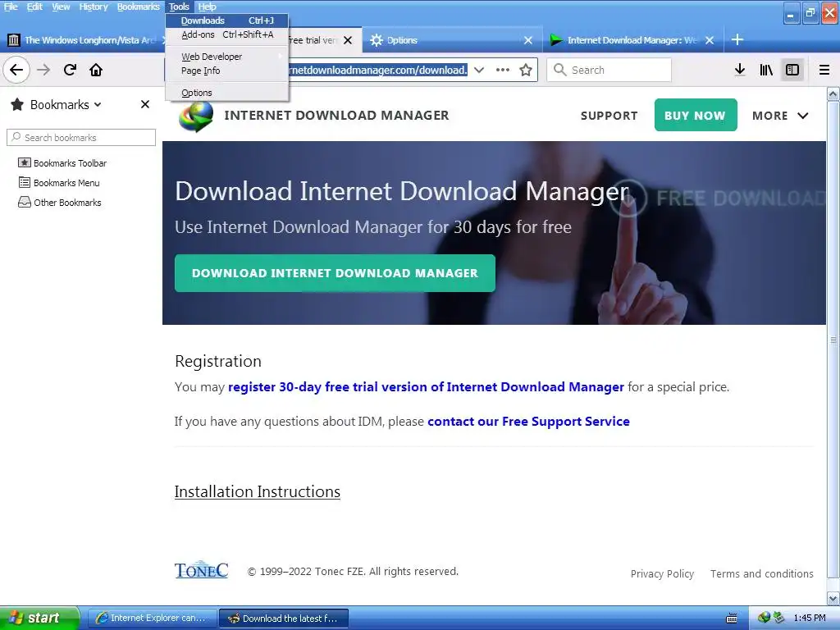Choose Add-ons in the Tools menu
Viewport: 840px width, 630px height.
[227, 34]
